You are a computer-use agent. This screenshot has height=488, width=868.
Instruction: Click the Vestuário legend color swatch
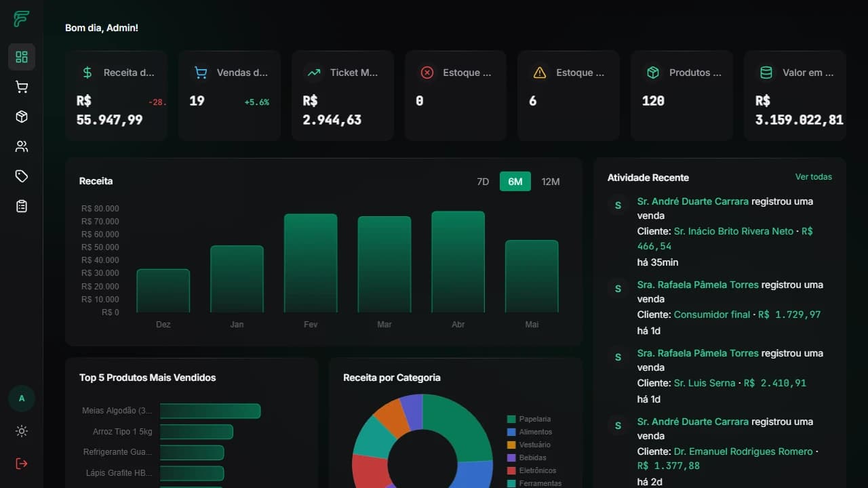pyautogui.click(x=511, y=445)
